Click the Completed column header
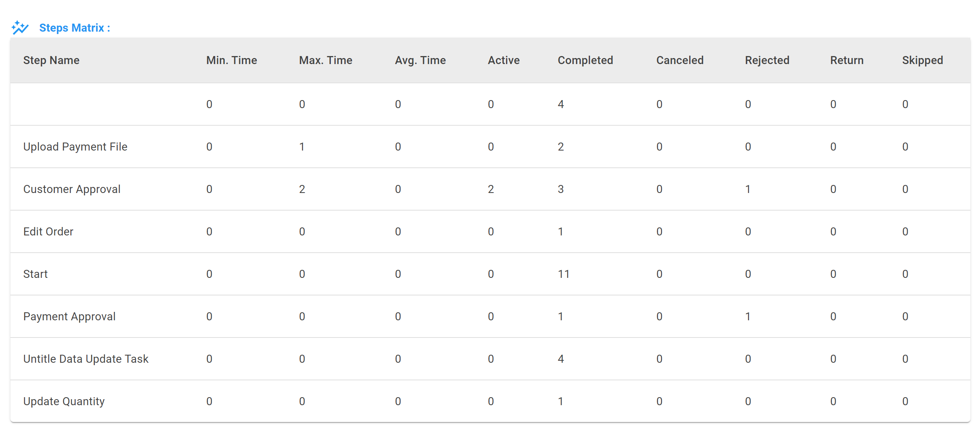Screen dimensions: 980x436 coord(585,60)
